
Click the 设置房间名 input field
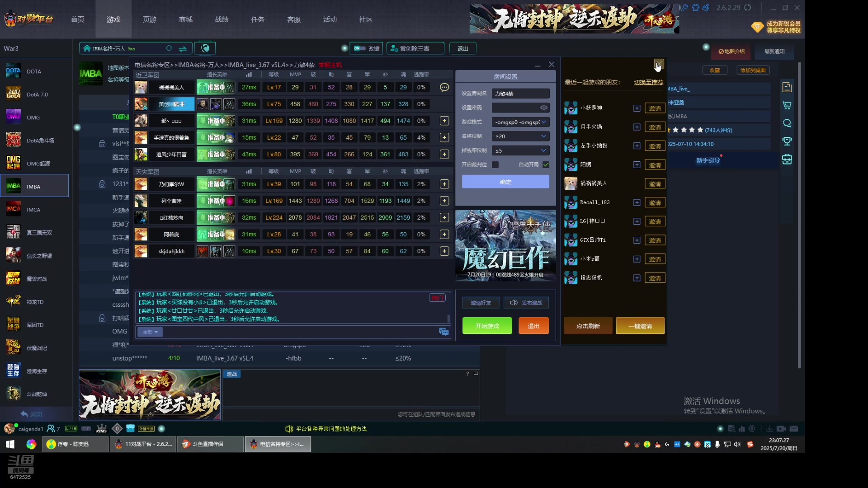[x=520, y=94]
